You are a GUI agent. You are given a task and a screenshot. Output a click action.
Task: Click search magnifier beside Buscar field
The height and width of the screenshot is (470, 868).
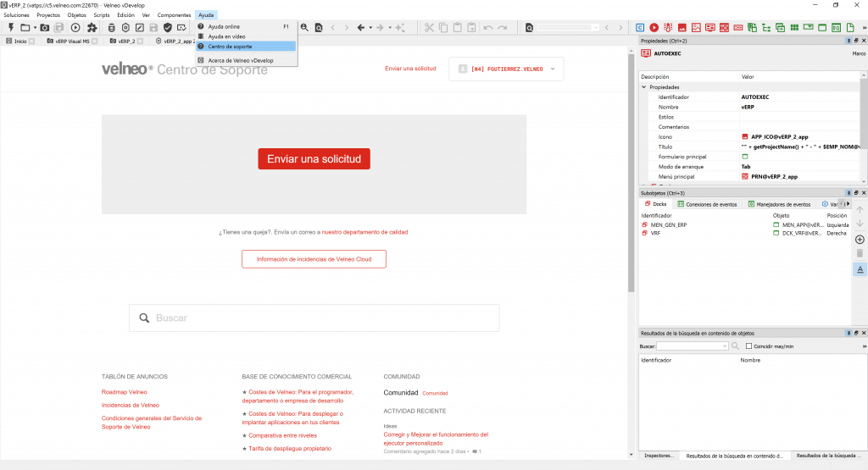coord(735,346)
